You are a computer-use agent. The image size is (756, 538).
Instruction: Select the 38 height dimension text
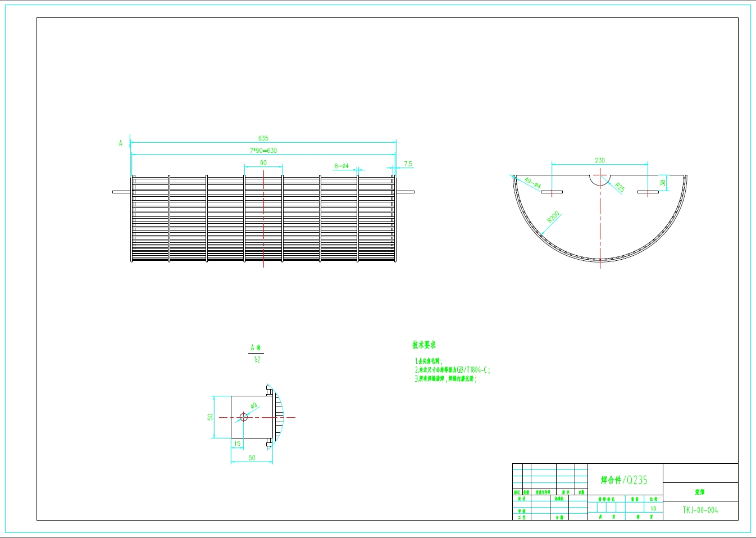[663, 182]
